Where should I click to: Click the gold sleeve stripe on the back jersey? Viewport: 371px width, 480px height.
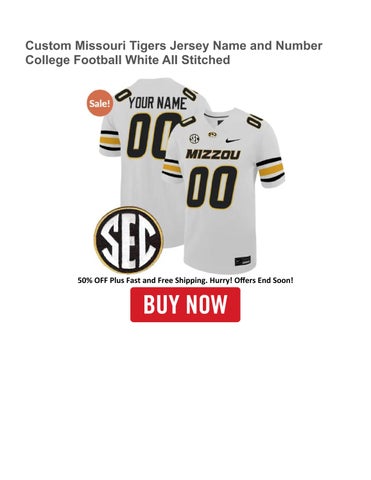(109, 141)
